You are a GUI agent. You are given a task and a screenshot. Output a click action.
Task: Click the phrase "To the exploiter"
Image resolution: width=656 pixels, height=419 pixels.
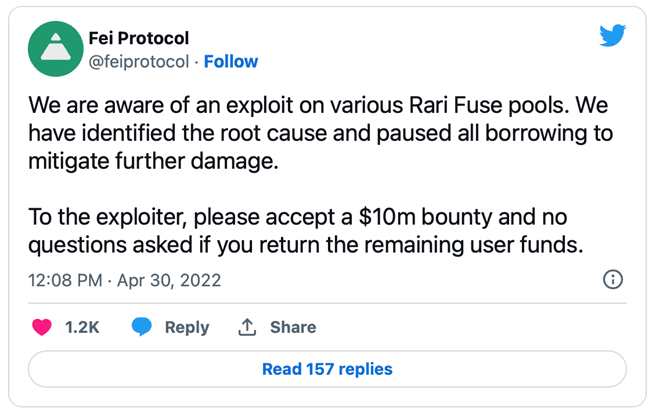point(108,217)
